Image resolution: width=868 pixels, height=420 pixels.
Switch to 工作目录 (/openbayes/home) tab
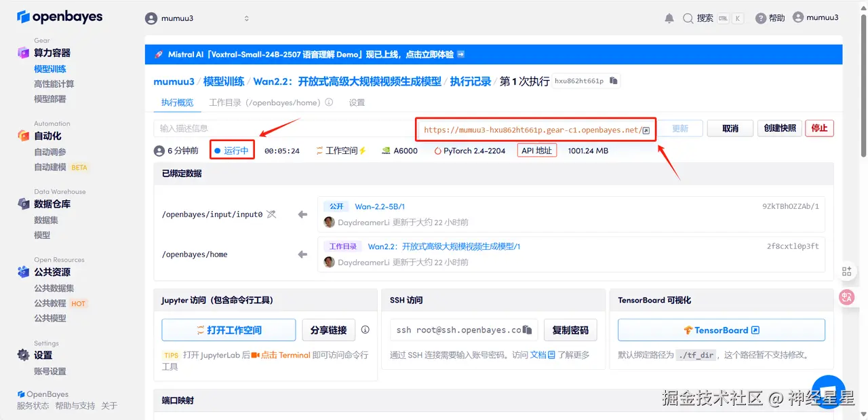264,102
